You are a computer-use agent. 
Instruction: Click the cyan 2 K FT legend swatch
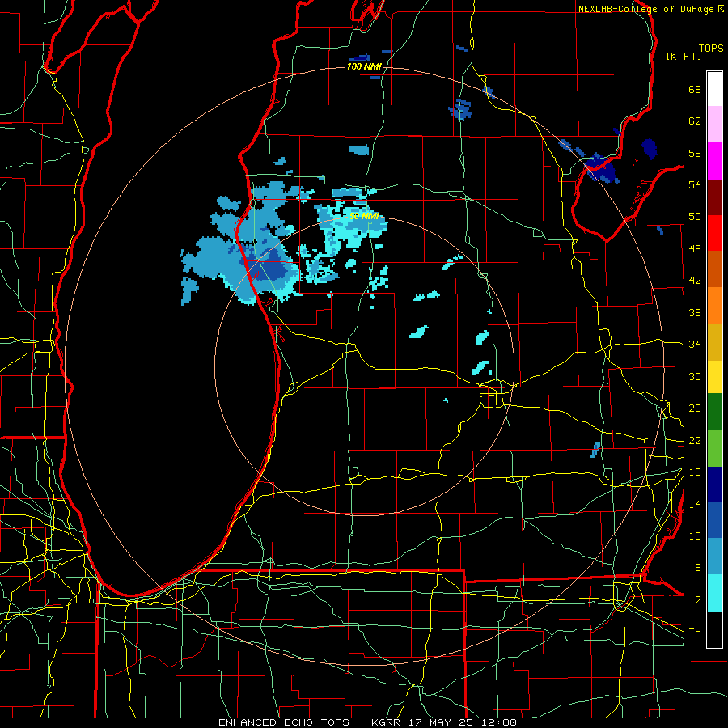coord(714,593)
